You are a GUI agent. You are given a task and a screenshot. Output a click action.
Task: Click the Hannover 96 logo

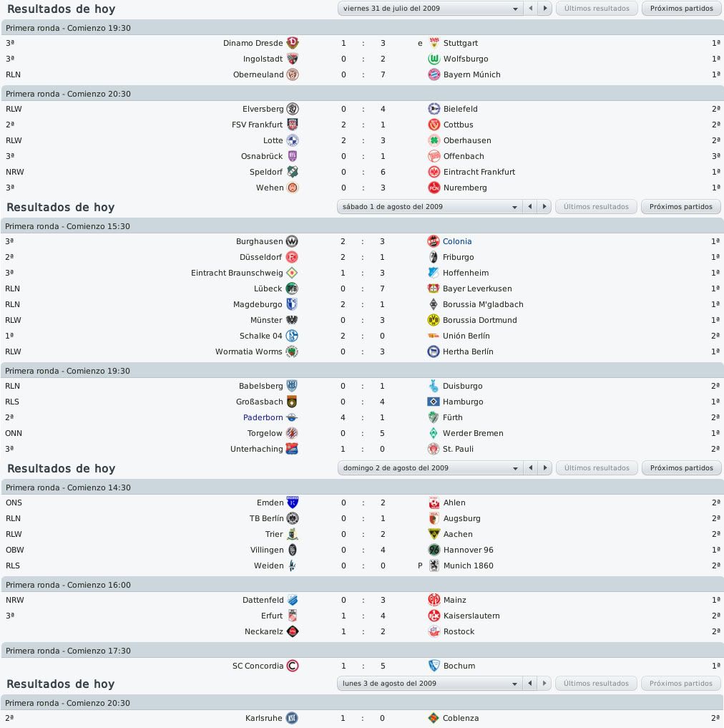tap(434, 550)
